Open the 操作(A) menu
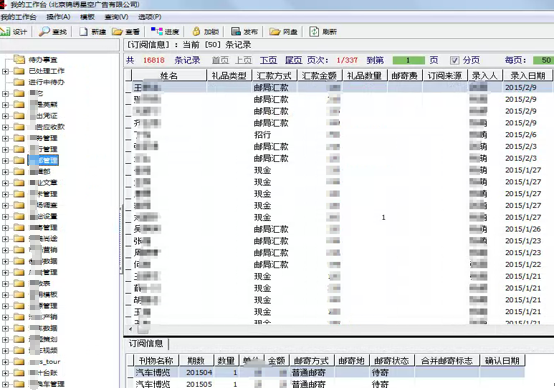This screenshot has width=555, height=391. pyautogui.click(x=58, y=17)
